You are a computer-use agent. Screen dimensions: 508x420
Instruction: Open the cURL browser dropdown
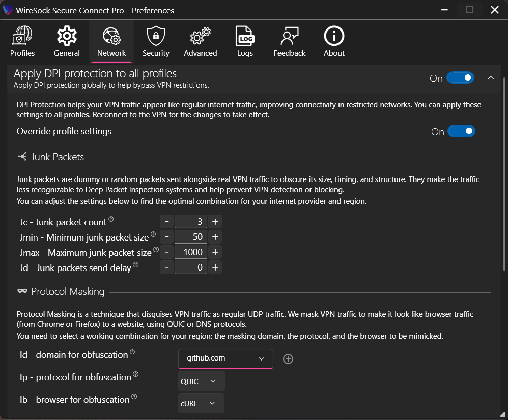(201, 404)
